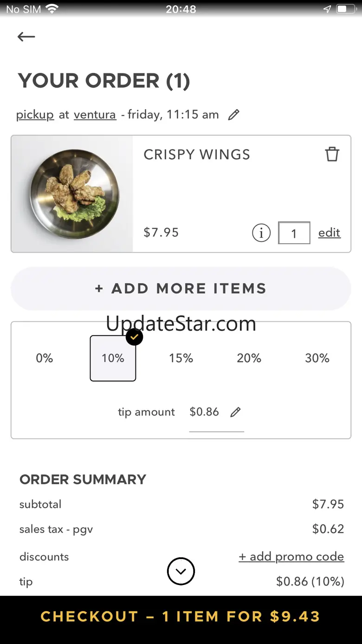Click the add promo code link
Image resolution: width=362 pixels, height=644 pixels.
pyautogui.click(x=291, y=557)
